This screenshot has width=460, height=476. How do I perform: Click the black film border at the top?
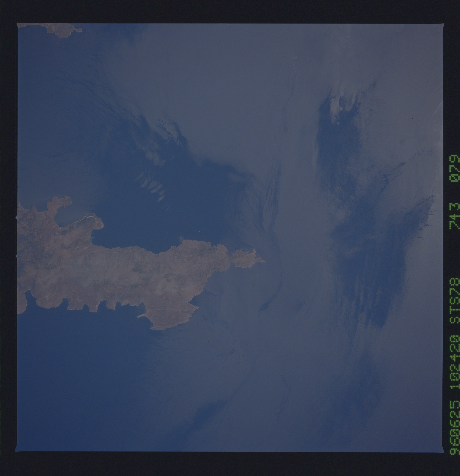pos(230,11)
